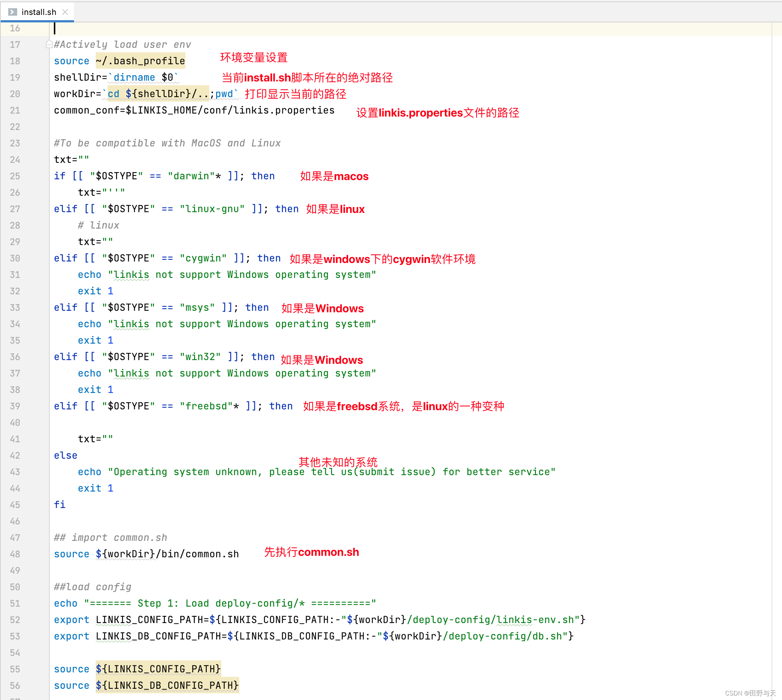This screenshot has width=782, height=700.
Task: Click the source keyword on line 18
Action: click(71, 61)
